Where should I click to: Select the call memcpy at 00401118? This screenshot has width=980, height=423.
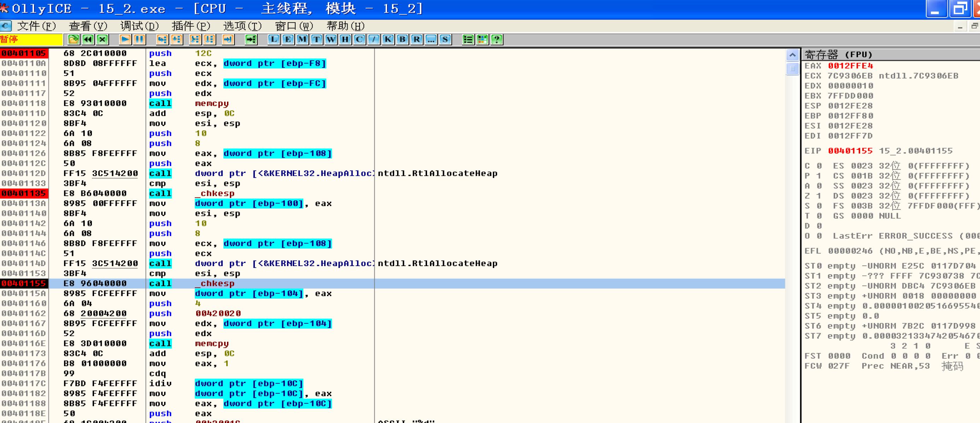coord(393,104)
